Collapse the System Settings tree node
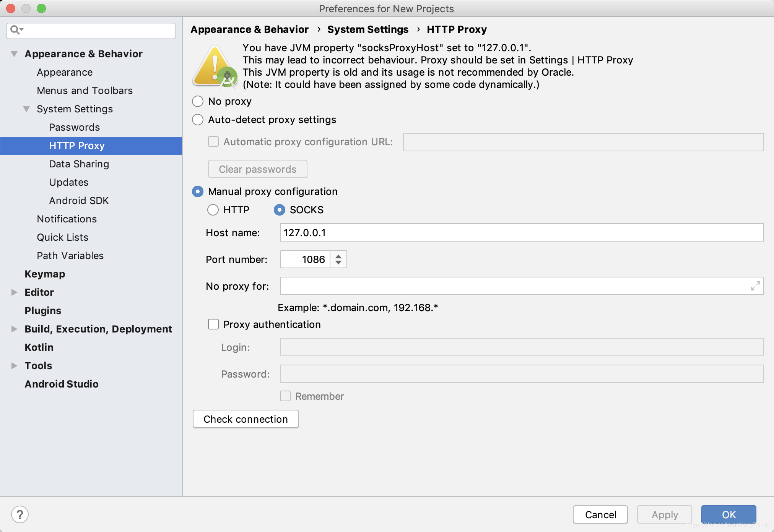The height and width of the screenshot is (532, 774). click(x=26, y=109)
